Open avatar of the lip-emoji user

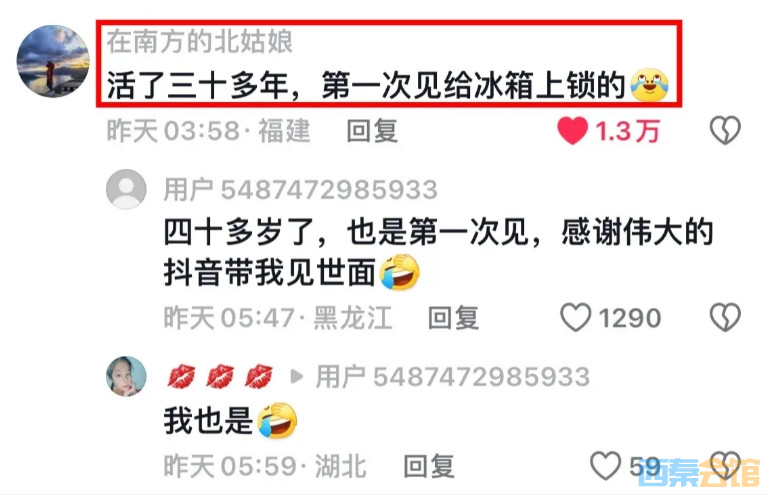click(x=126, y=376)
